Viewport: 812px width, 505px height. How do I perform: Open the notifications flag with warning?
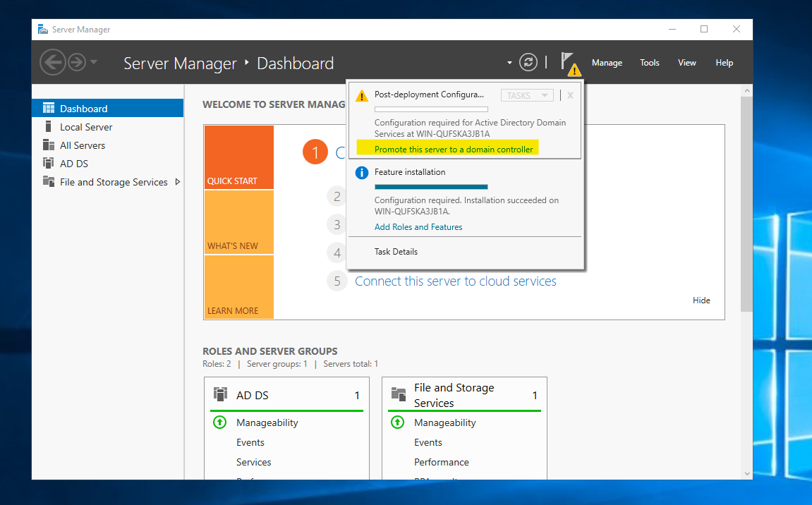point(570,63)
